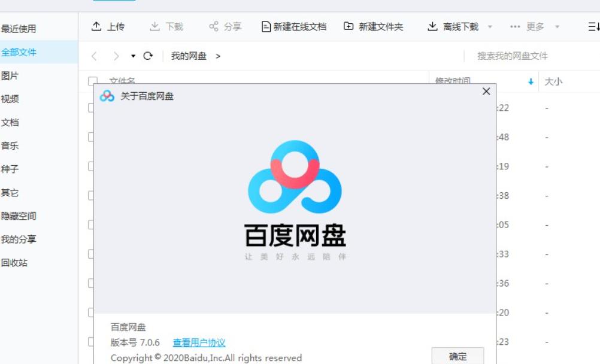Open 视频 category in sidebar
This screenshot has height=364, width=600.
[10, 99]
